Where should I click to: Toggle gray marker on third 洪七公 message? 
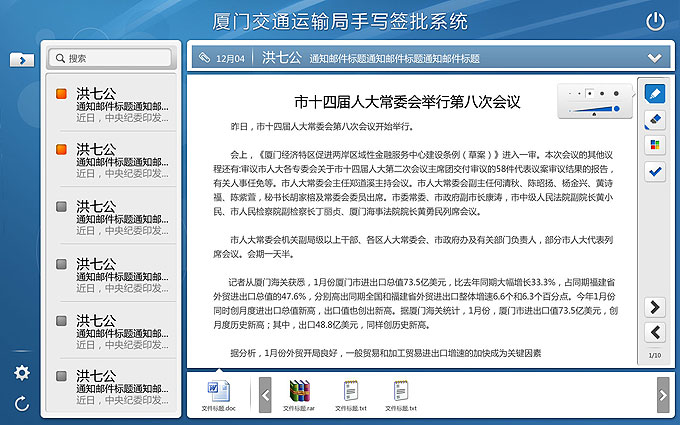(62, 207)
